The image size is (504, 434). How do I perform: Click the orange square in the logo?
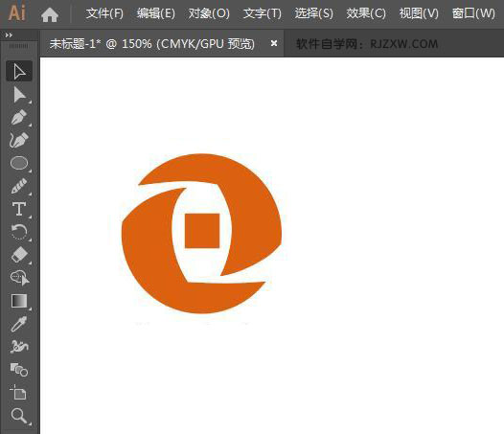[x=202, y=231]
